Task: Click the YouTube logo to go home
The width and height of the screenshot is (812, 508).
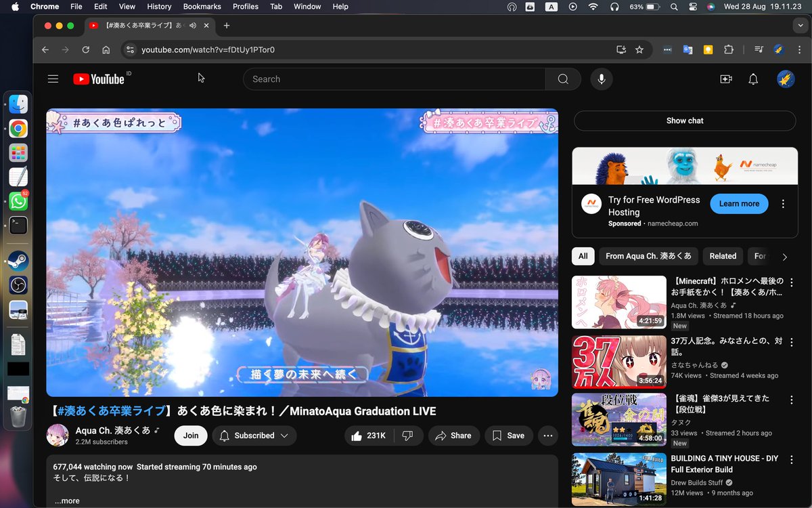Action: pyautogui.click(x=97, y=79)
